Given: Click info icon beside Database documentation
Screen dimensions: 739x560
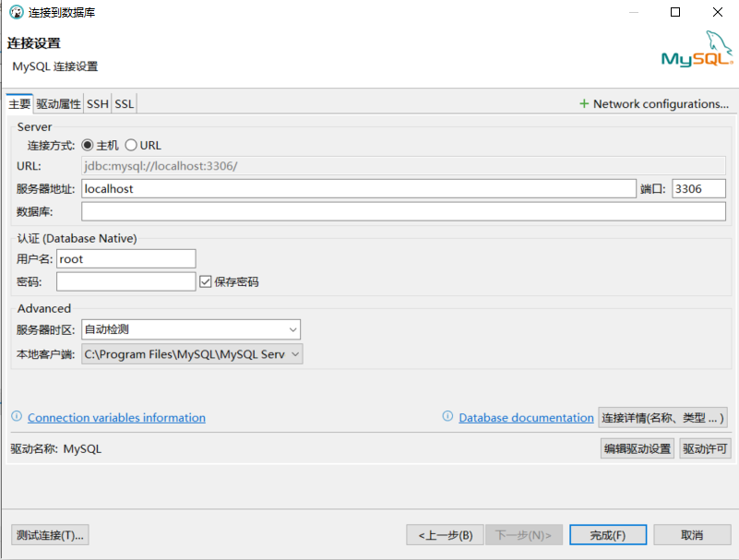Looking at the screenshot, I should point(447,417).
